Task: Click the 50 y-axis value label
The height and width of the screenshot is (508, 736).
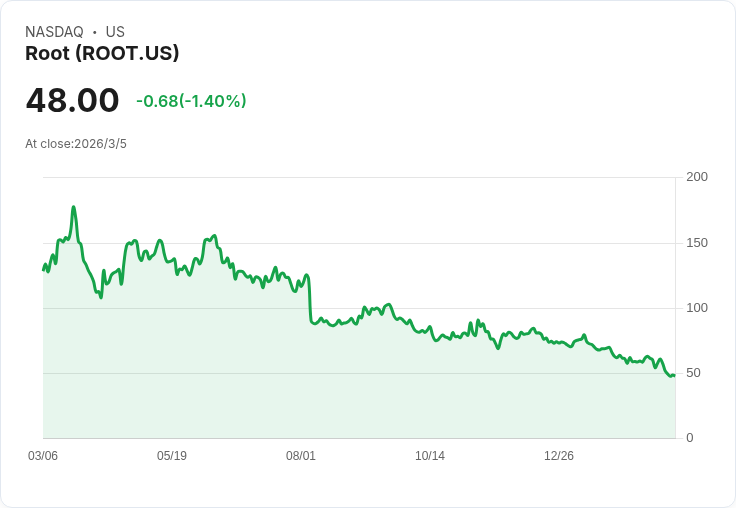Action: click(x=693, y=373)
